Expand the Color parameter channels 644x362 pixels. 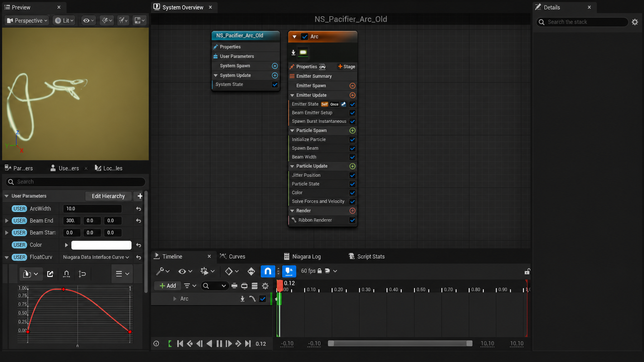(x=66, y=245)
